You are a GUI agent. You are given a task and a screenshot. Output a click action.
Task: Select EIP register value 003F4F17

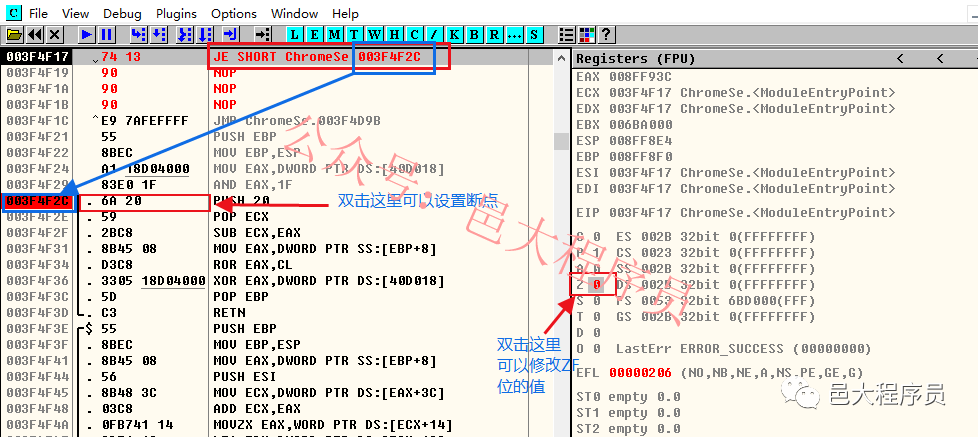point(641,213)
